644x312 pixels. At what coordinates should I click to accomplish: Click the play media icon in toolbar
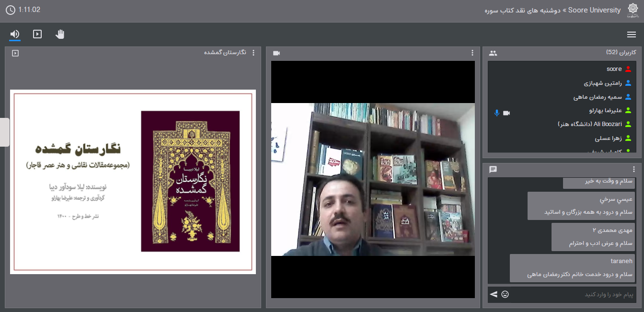37,34
